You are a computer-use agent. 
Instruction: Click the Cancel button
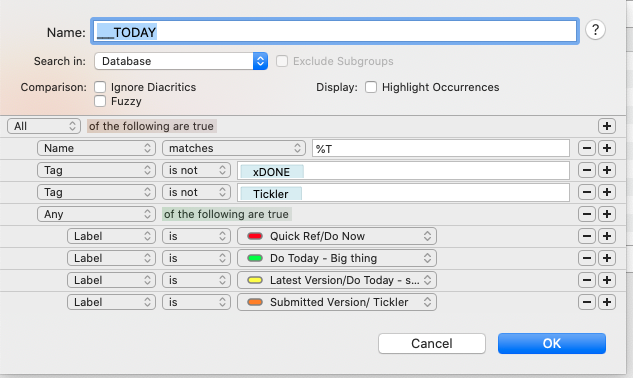click(x=432, y=344)
